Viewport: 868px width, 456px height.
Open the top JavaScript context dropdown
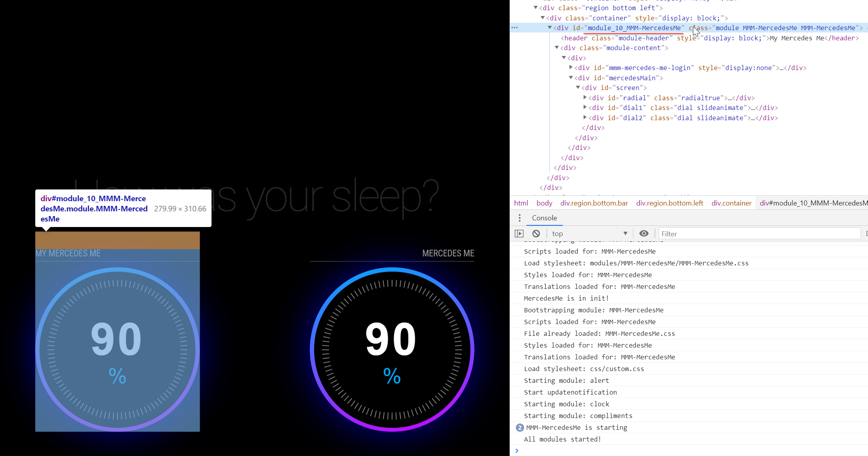589,234
